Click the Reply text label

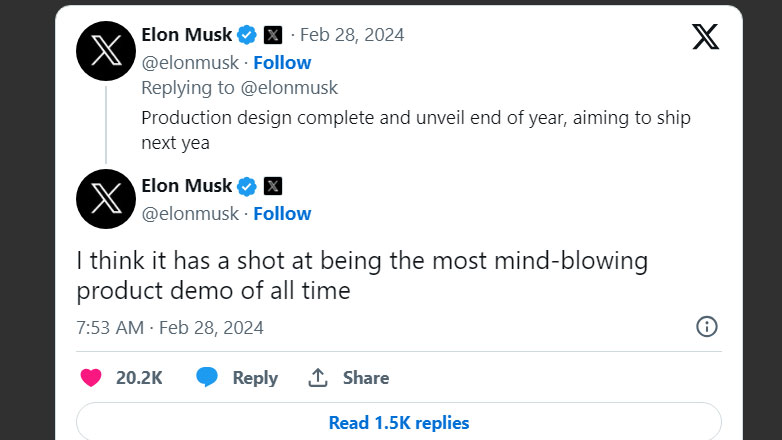click(x=255, y=378)
